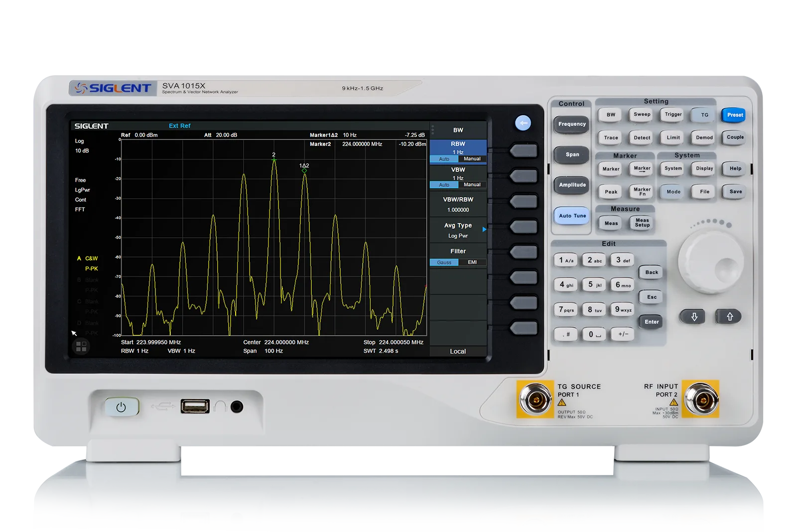Click the BW menu header
This screenshot has height=532, width=797.
tap(458, 130)
